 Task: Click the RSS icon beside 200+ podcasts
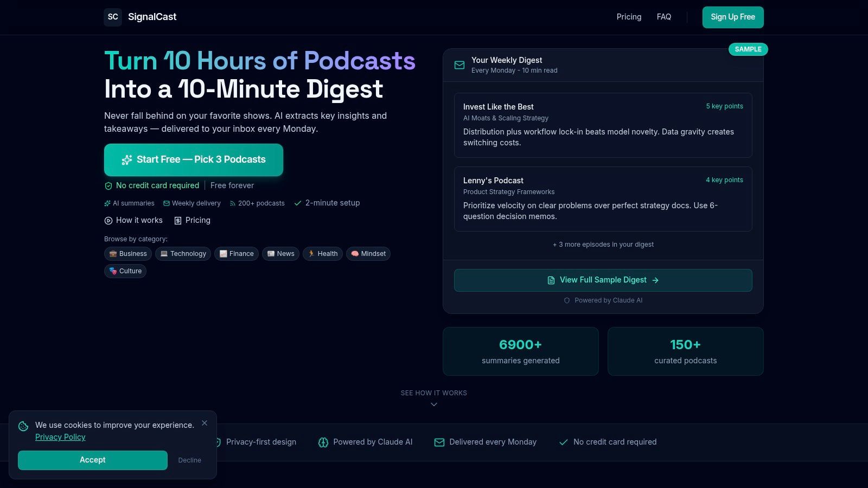233,203
